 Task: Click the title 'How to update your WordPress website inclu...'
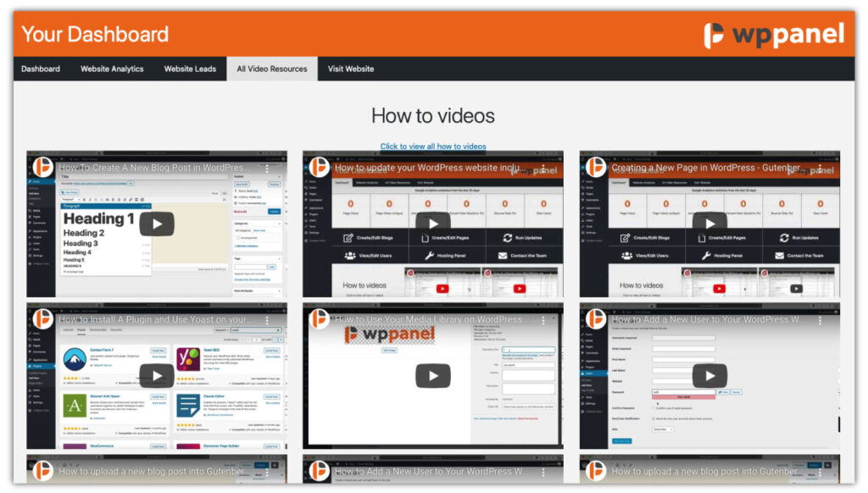(x=430, y=168)
